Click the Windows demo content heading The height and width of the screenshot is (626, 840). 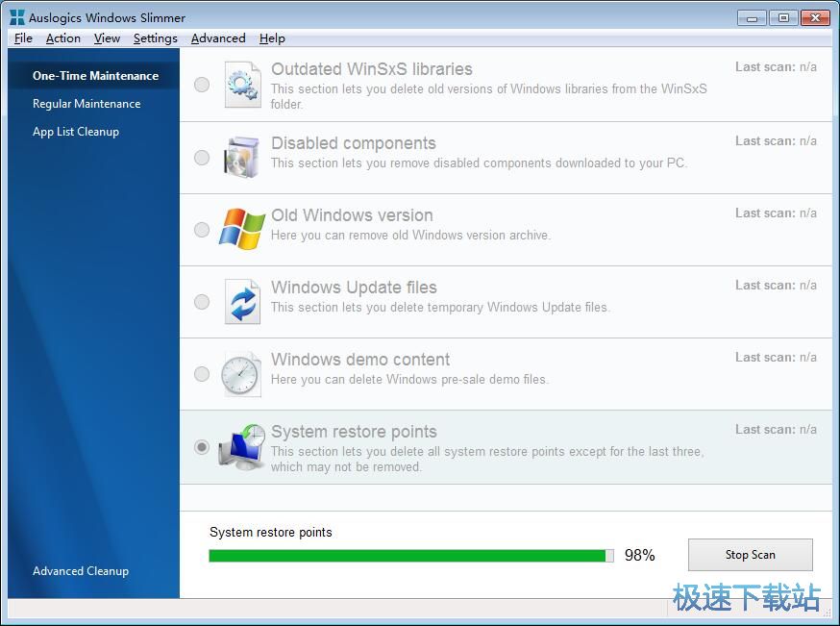[x=360, y=360]
